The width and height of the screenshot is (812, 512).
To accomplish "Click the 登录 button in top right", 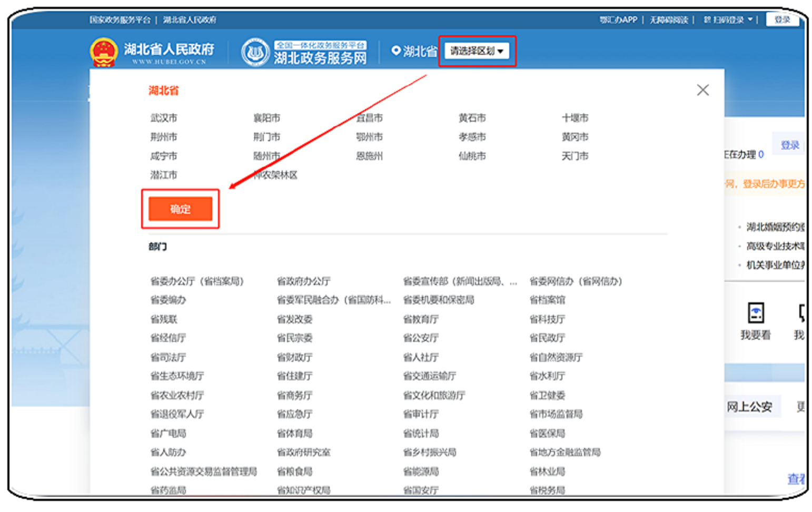I will pos(782,19).
